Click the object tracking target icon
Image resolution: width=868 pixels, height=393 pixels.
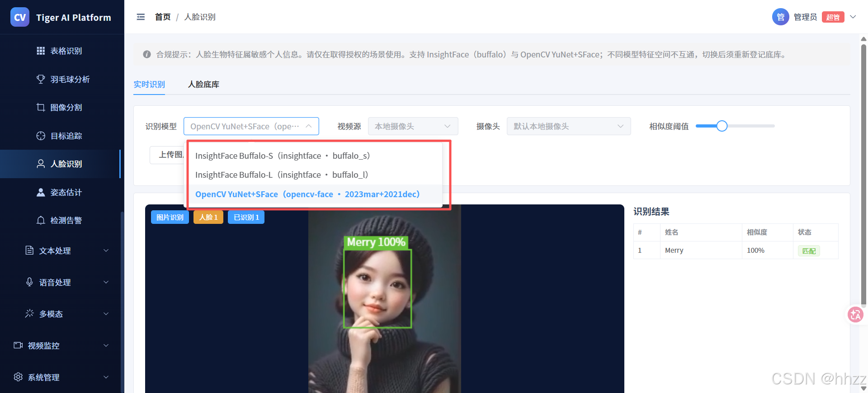41,136
